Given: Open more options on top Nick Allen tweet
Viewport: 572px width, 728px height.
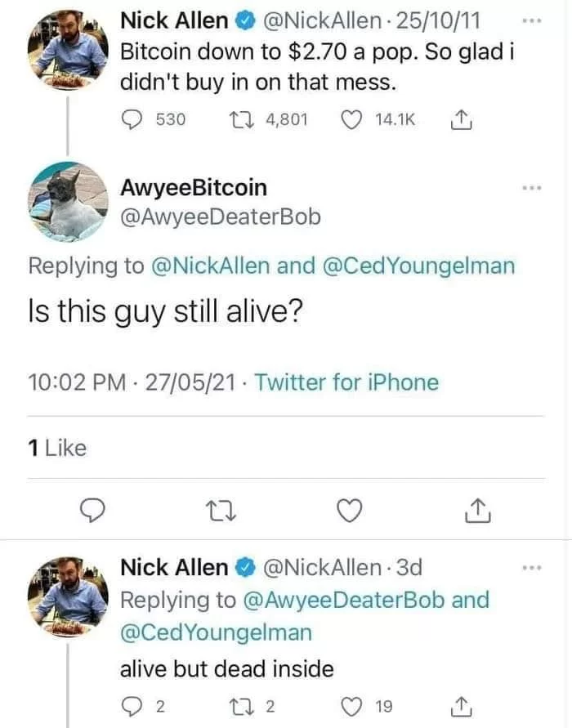Looking at the screenshot, I should [531, 21].
